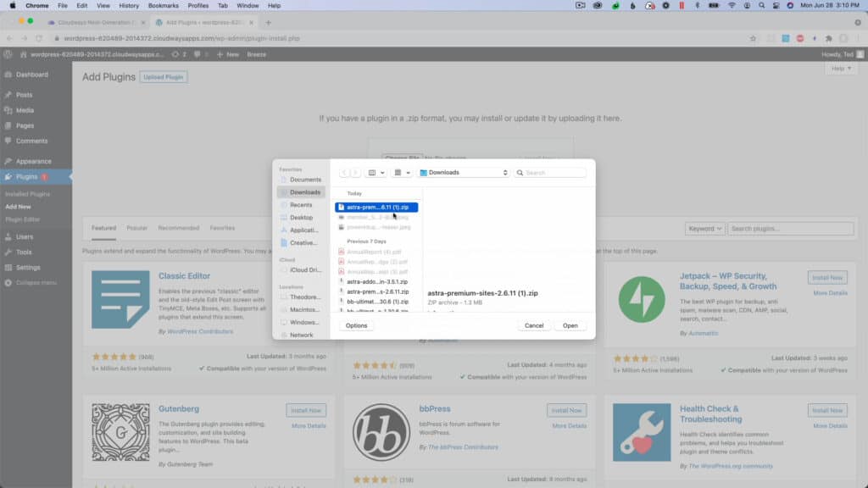Switch to Popular plugins tab
The width and height of the screenshot is (868, 488).
coord(136,228)
